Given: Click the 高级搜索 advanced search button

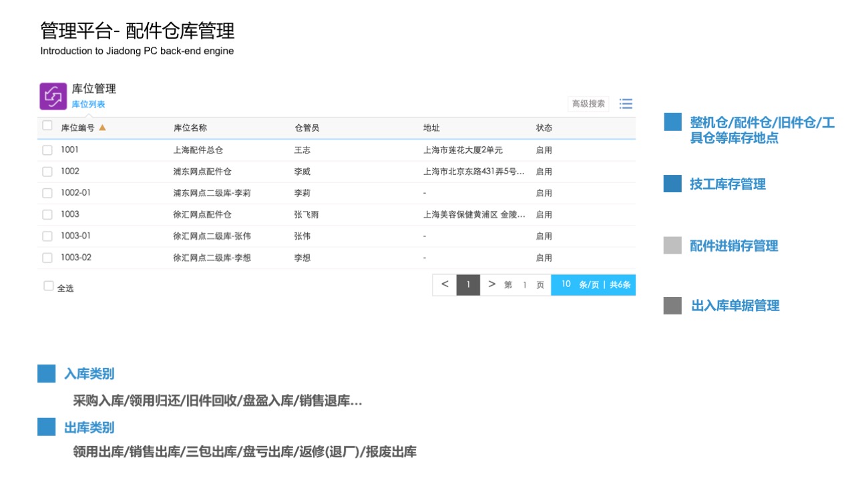Looking at the screenshot, I should point(588,103).
